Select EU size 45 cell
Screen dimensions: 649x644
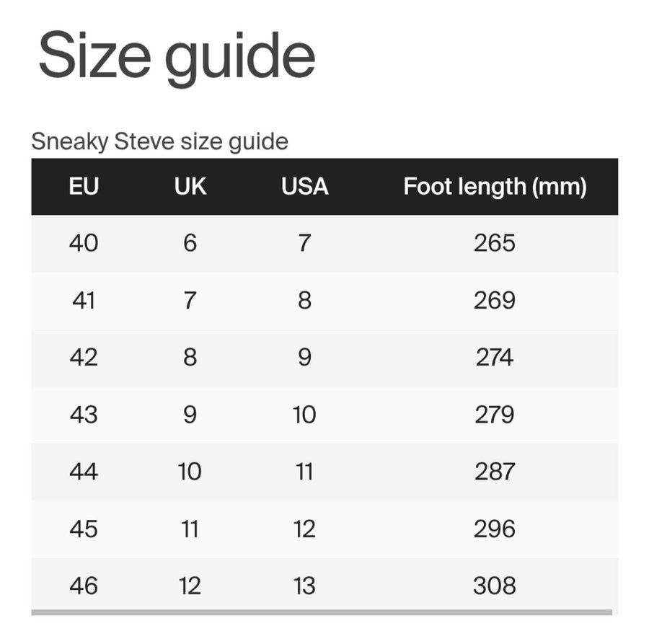[x=84, y=529]
